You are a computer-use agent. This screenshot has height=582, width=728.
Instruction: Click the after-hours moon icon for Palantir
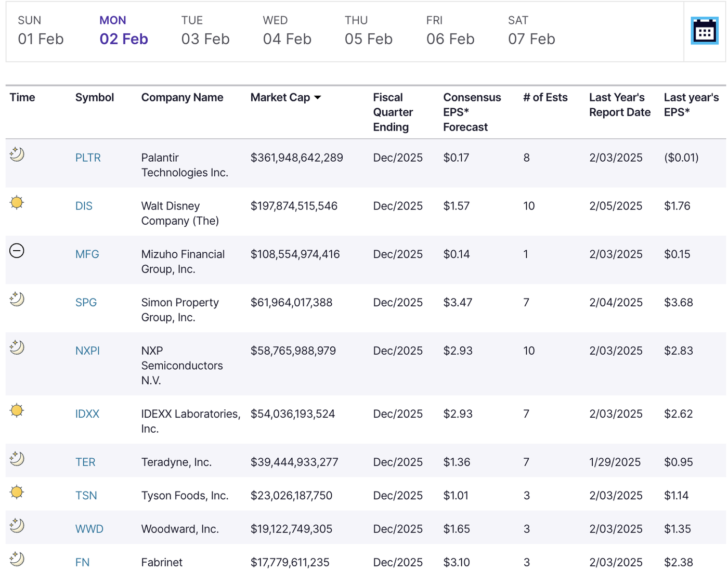pos(17,154)
